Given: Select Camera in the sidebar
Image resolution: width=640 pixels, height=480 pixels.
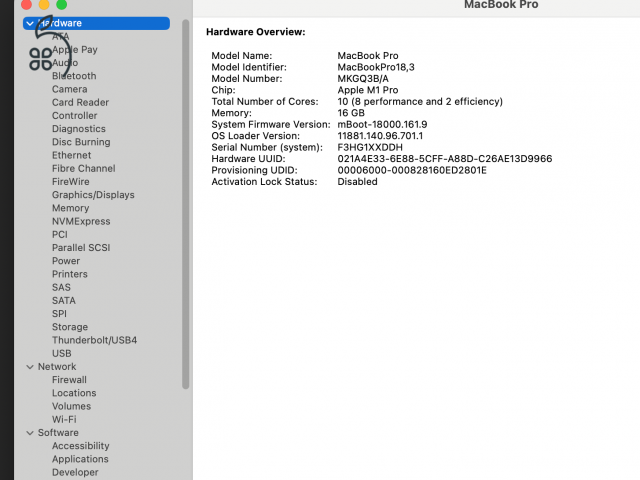Looking at the screenshot, I should click(69, 89).
